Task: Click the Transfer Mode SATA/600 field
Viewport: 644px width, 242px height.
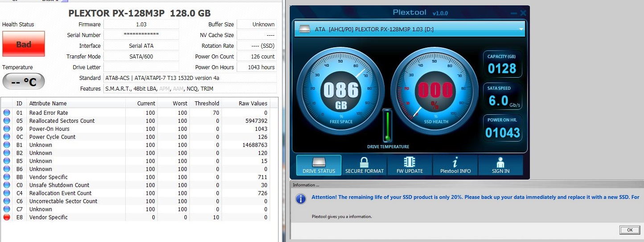Action: pyautogui.click(x=141, y=57)
